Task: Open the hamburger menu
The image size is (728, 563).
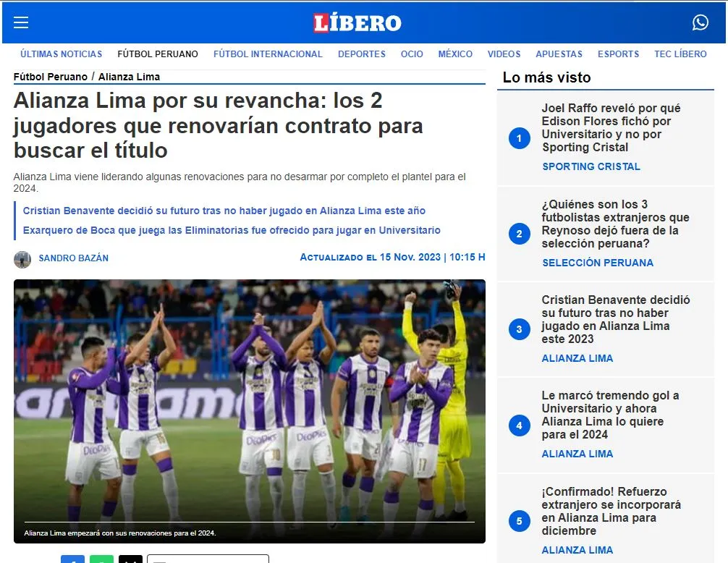Action: point(21,22)
